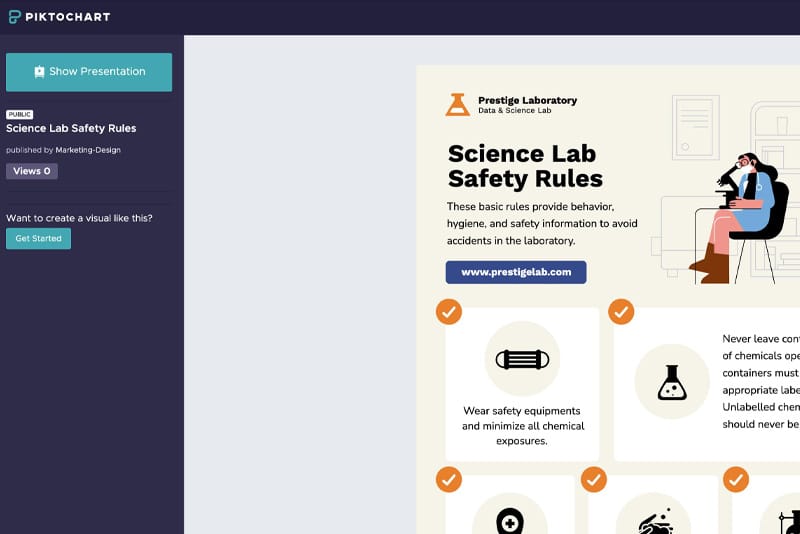Click the Science Lab Safety Rules infographic heading
Image resolution: width=800 pixels, height=534 pixels.
point(525,166)
